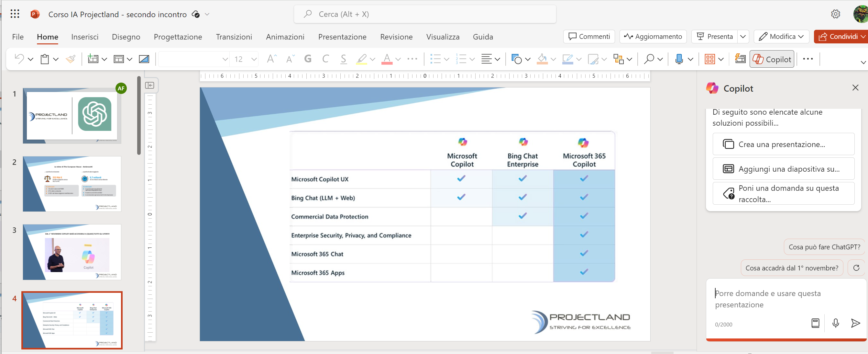Click the Paste clipboard icon
Viewport: 868px width, 354px height.
pyautogui.click(x=45, y=59)
